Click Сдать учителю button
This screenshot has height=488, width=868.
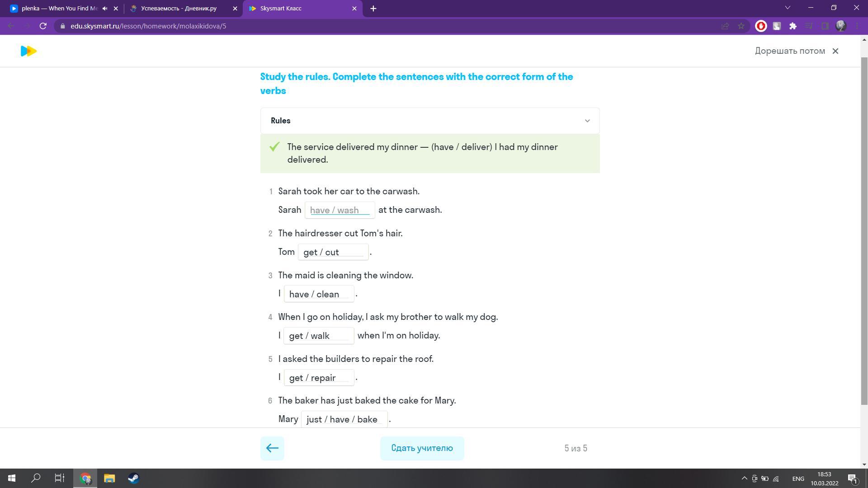pyautogui.click(x=422, y=448)
